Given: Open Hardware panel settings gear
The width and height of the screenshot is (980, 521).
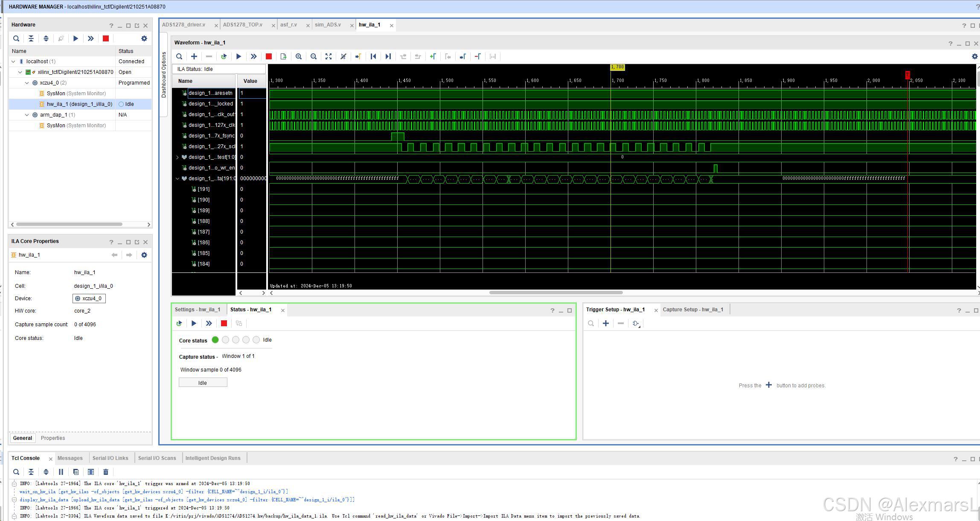Looking at the screenshot, I should [144, 38].
